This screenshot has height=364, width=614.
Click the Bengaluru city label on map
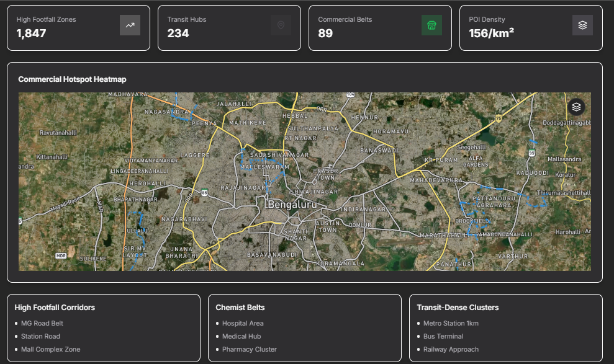tap(292, 204)
